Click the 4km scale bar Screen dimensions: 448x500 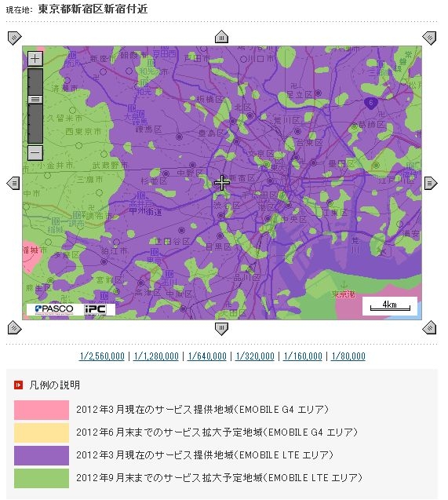(x=390, y=306)
